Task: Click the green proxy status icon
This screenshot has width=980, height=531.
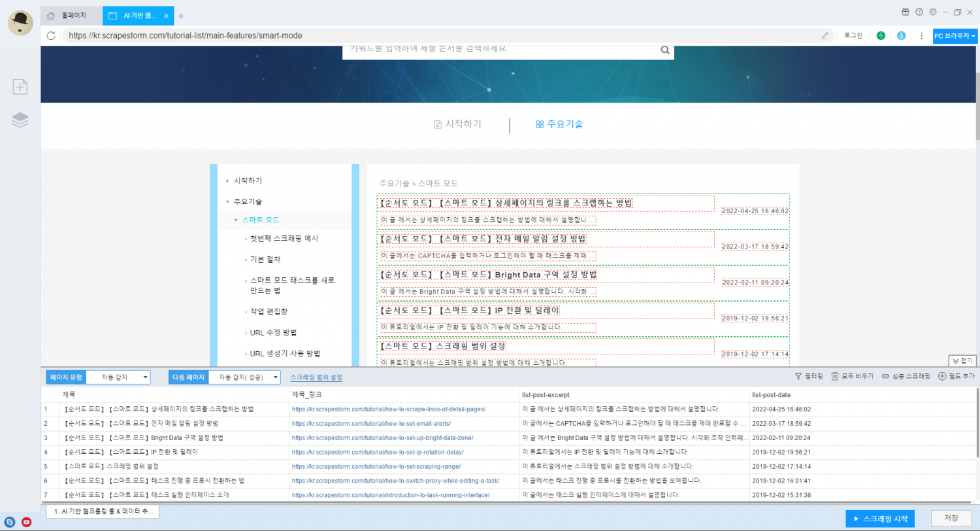Action: pyautogui.click(x=881, y=35)
